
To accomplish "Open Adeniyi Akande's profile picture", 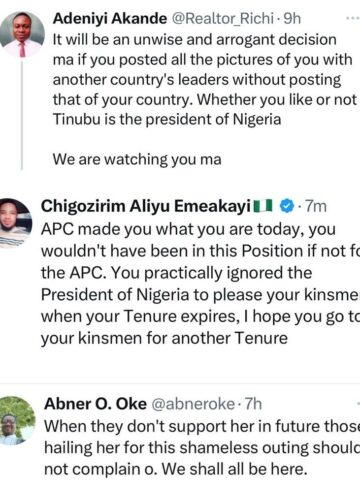I will (x=22, y=34).
